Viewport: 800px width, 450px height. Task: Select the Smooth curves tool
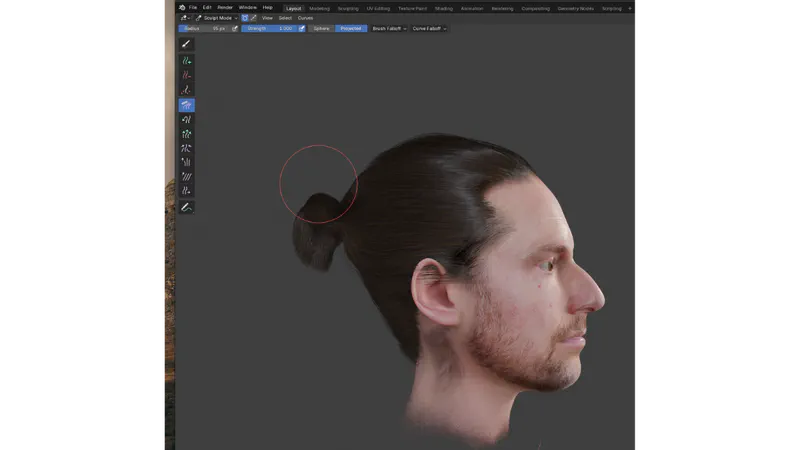[x=186, y=177]
